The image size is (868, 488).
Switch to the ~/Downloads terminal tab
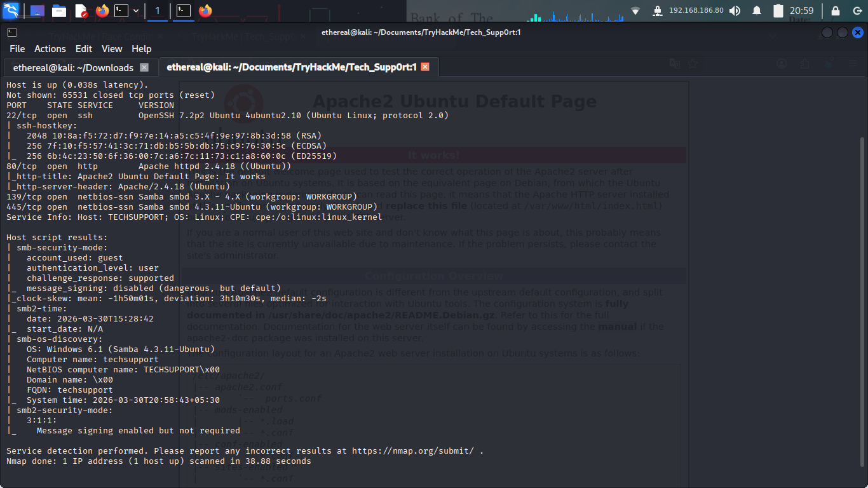pos(73,67)
